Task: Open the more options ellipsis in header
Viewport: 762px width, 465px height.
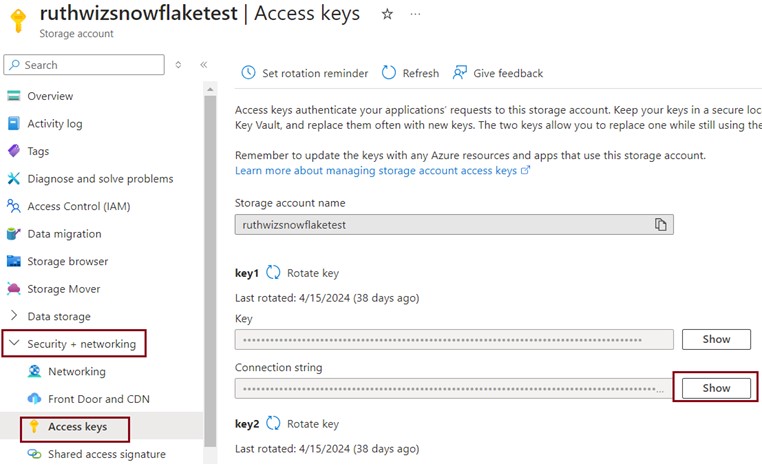Action: (x=416, y=14)
